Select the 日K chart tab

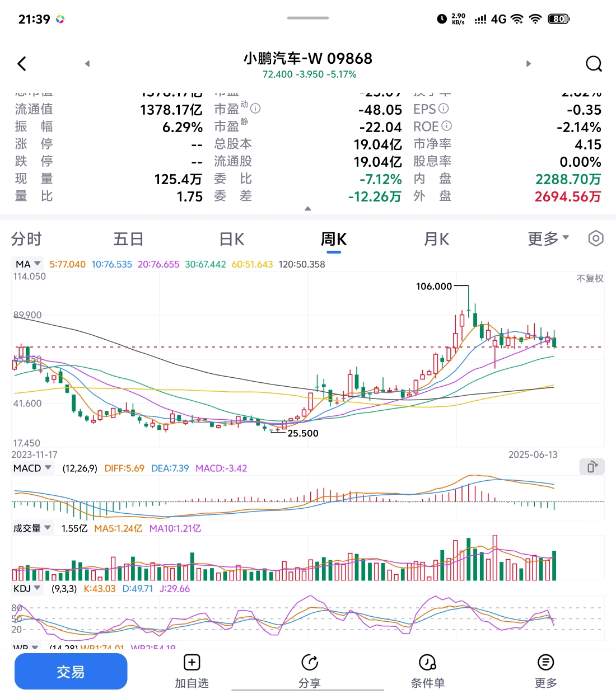click(x=231, y=239)
